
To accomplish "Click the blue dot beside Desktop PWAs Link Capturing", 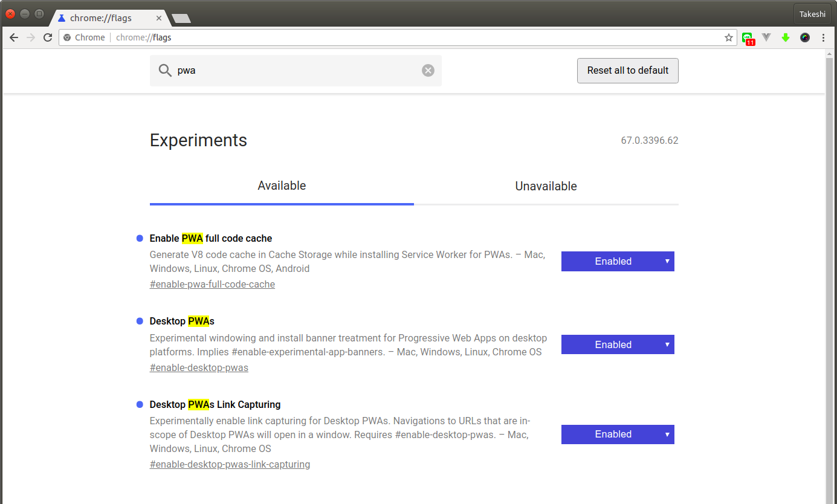I will coord(140,404).
